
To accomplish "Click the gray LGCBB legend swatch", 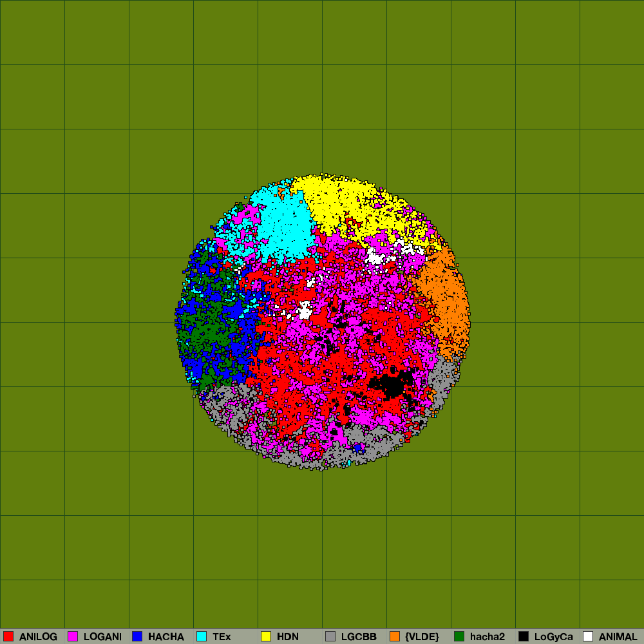I will [x=330, y=636].
